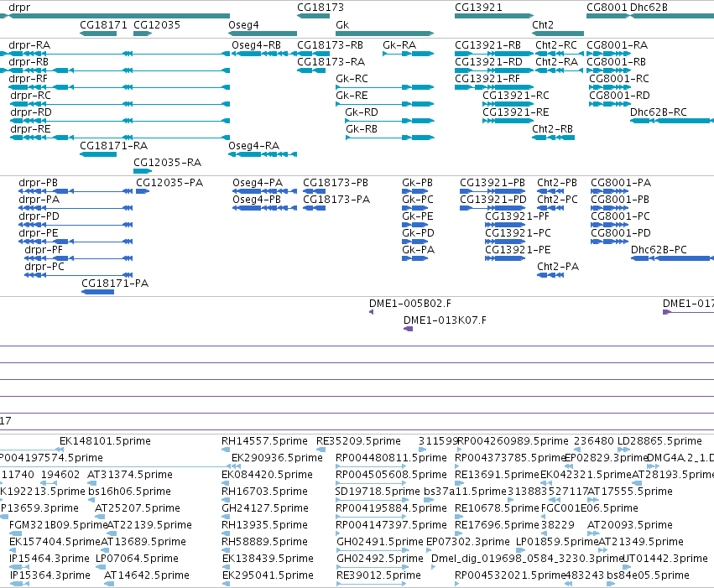714x588 pixels.
Task: Click feature DME1-005B02.F
Action: (410, 304)
